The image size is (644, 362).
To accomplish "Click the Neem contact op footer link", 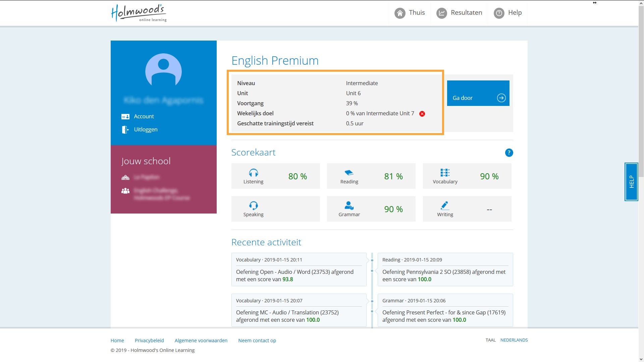I will point(257,341).
